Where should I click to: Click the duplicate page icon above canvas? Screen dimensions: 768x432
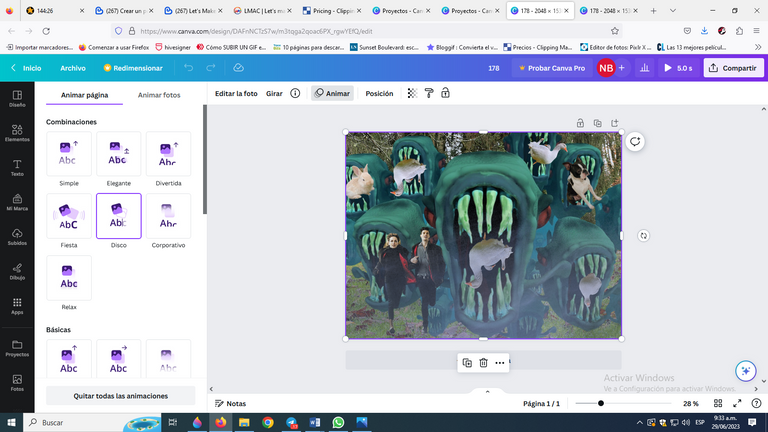598,123
